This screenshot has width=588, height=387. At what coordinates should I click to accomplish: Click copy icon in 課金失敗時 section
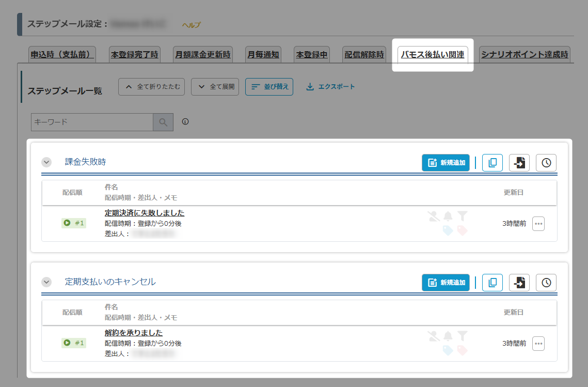492,163
